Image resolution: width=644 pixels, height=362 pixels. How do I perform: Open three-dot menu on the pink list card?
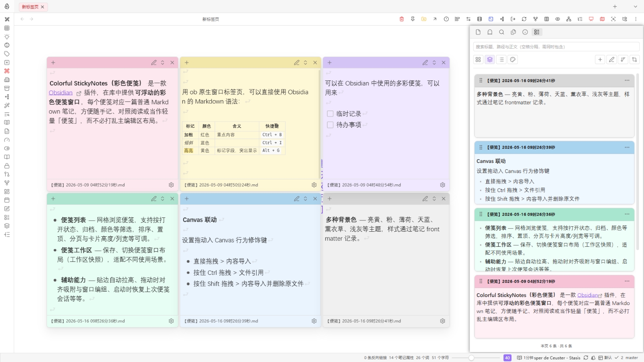click(x=627, y=281)
